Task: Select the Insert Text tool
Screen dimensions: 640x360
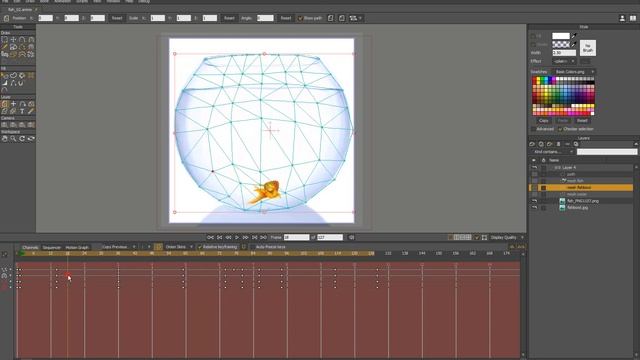Action: pyautogui.click(x=22, y=111)
